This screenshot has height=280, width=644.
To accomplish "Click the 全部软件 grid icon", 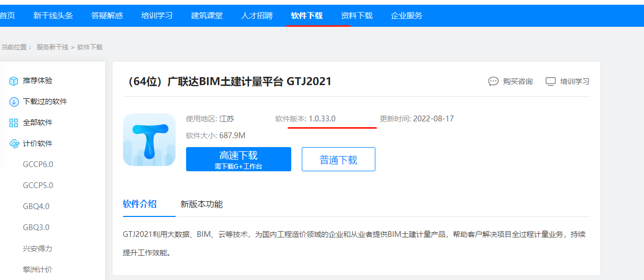I will tap(14, 123).
